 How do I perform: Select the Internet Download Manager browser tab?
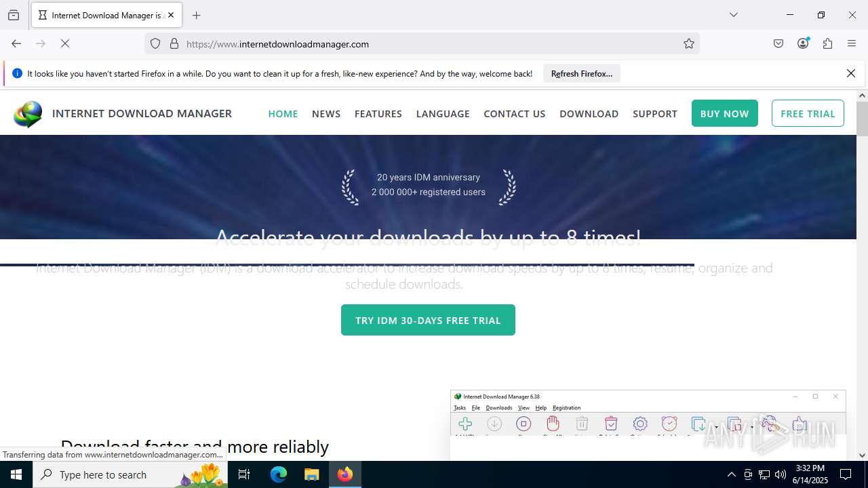pyautogui.click(x=106, y=15)
